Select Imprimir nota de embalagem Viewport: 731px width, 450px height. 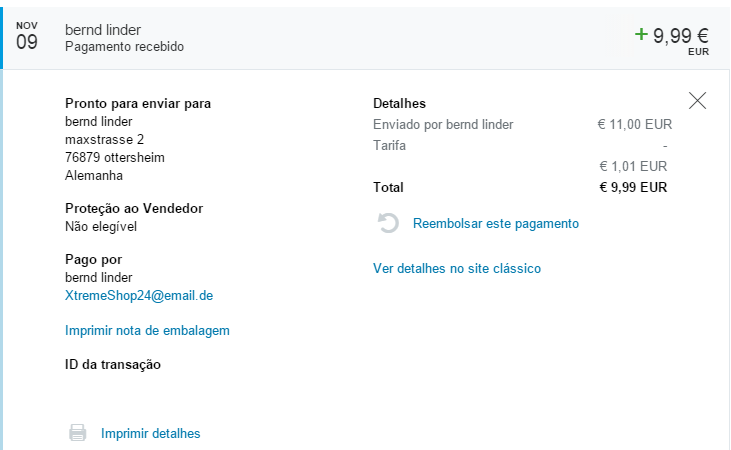147,331
